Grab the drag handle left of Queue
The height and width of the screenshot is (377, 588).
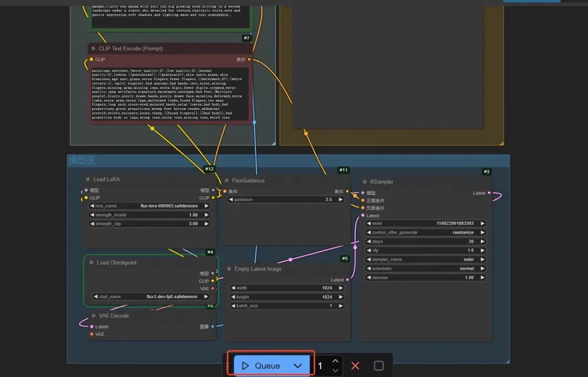click(228, 365)
